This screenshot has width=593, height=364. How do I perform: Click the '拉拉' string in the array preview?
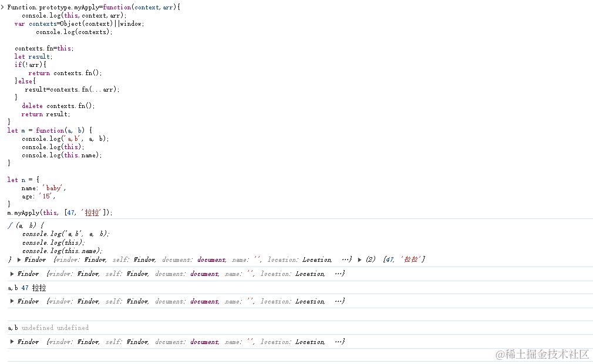[412, 259]
